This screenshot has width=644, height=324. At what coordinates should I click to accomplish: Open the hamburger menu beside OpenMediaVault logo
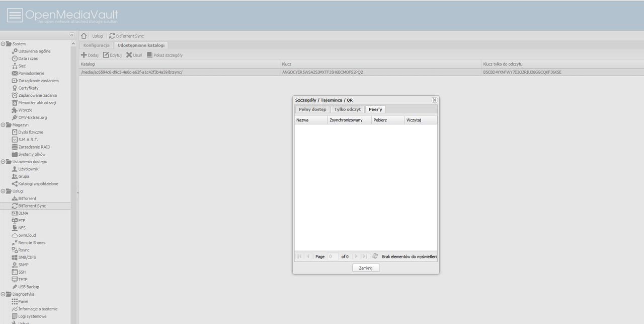(15, 15)
